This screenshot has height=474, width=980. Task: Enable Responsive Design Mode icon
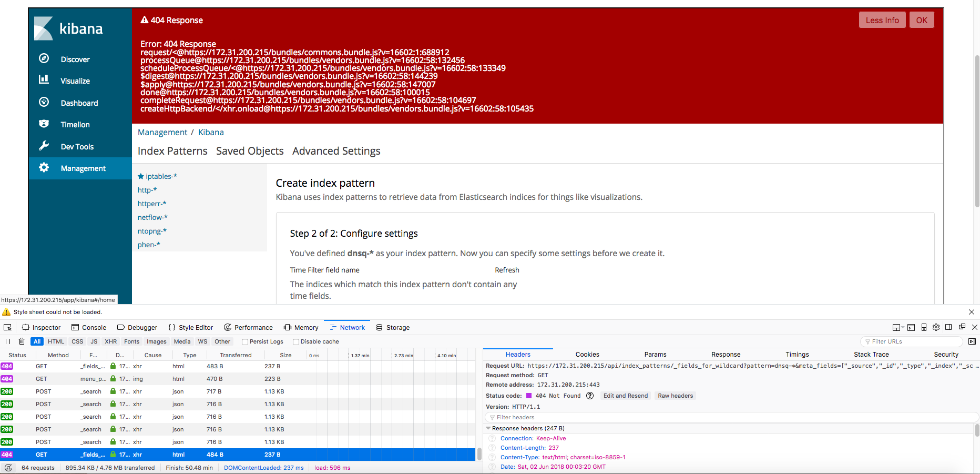(x=924, y=327)
